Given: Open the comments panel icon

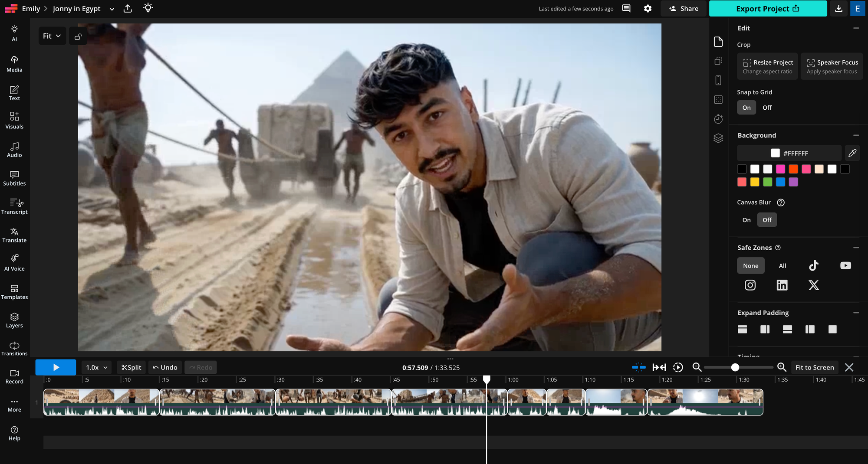Looking at the screenshot, I should coord(626,9).
